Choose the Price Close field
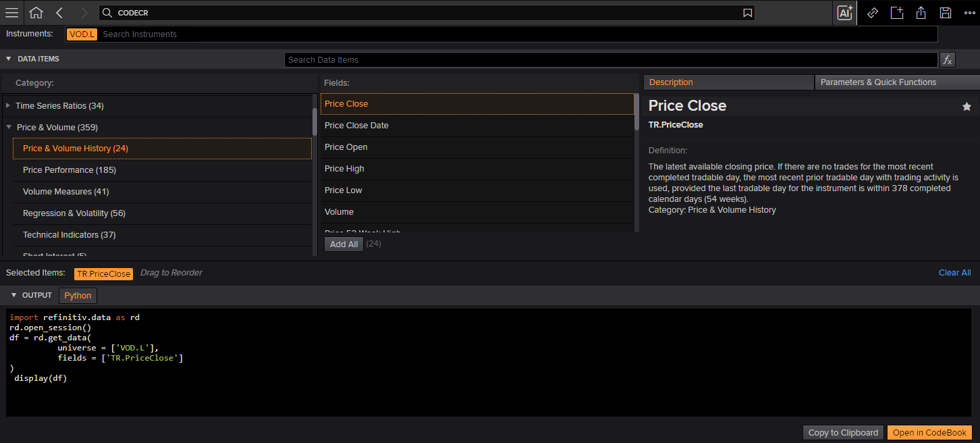 [477, 104]
